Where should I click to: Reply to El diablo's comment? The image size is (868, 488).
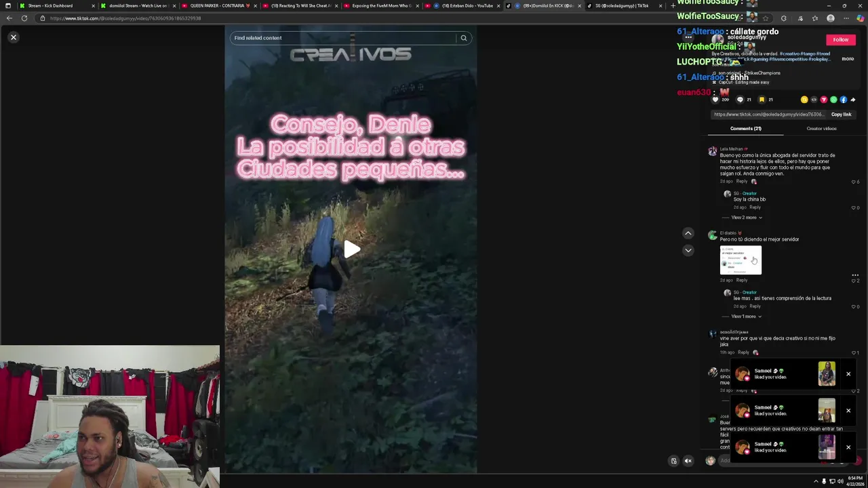(742, 281)
